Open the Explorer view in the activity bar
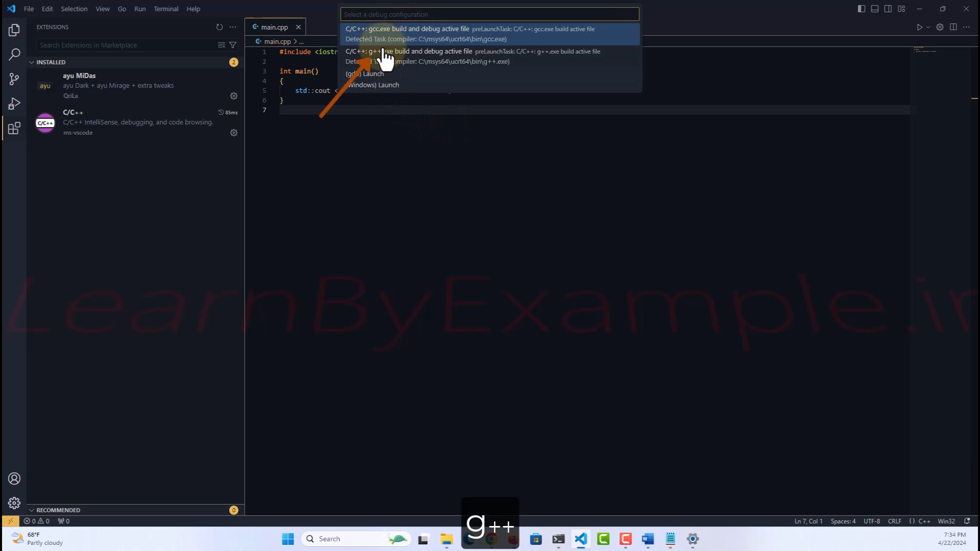The height and width of the screenshot is (551, 980). click(x=14, y=30)
